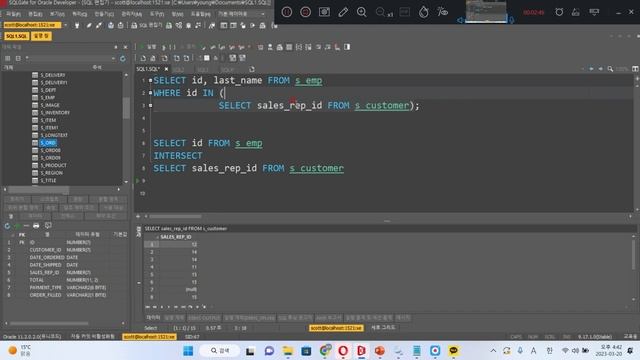This screenshot has height=360, width=640.
Task: Select the S_REGION table in tree
Action: [51, 173]
